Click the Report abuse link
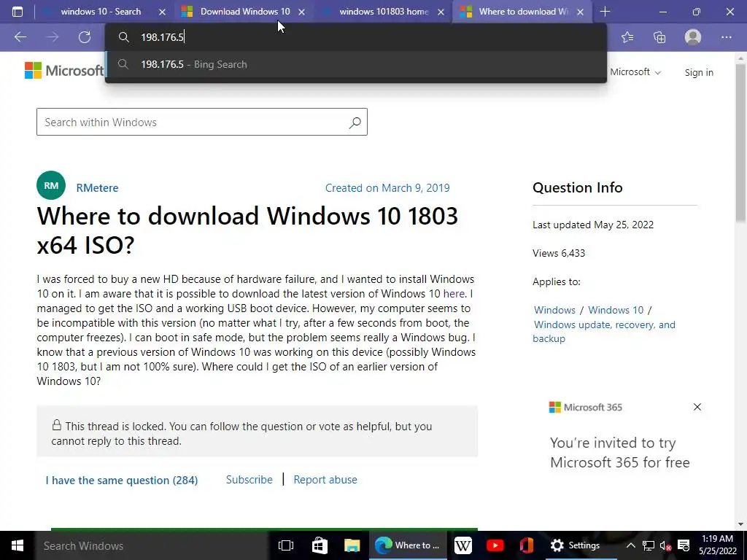The image size is (747, 560). (325, 480)
